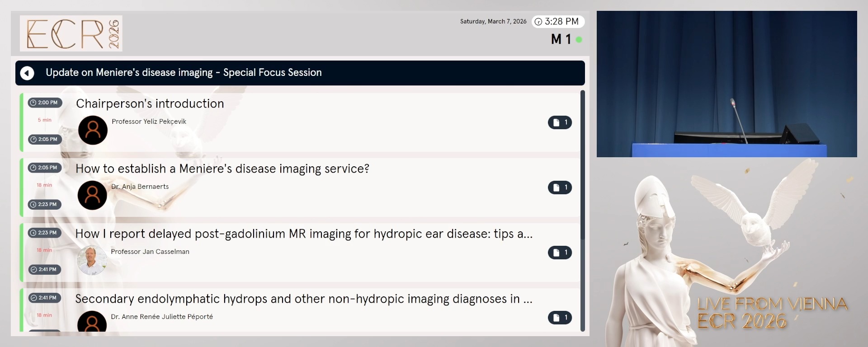Click the green live indicator next to M 1

579,40
